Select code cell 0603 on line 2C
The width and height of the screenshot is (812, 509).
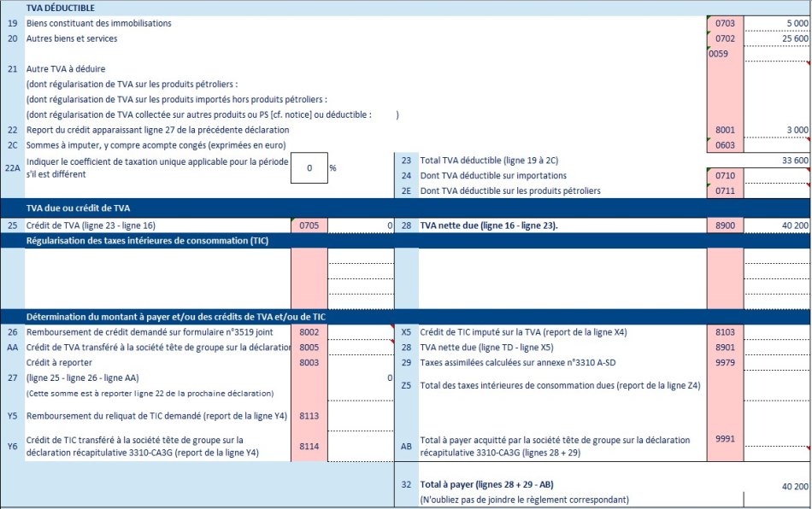click(x=725, y=145)
